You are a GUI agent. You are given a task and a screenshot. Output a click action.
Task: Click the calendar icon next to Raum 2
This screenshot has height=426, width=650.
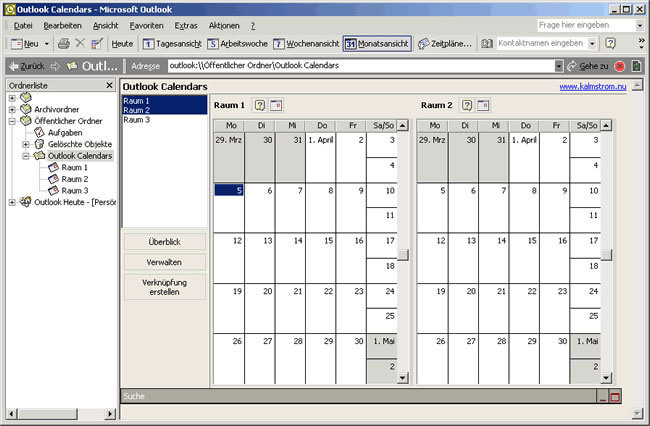(484, 105)
